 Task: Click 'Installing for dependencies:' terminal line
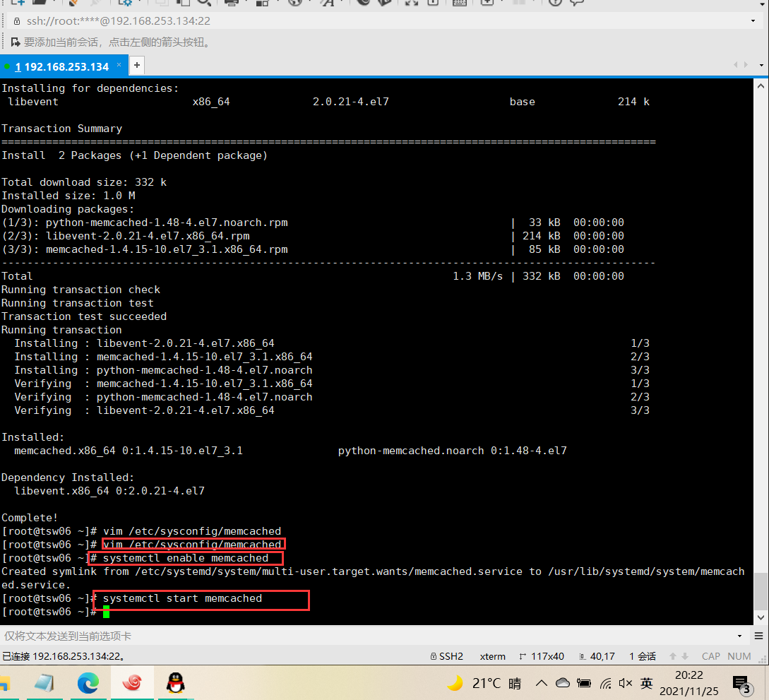tap(90, 88)
